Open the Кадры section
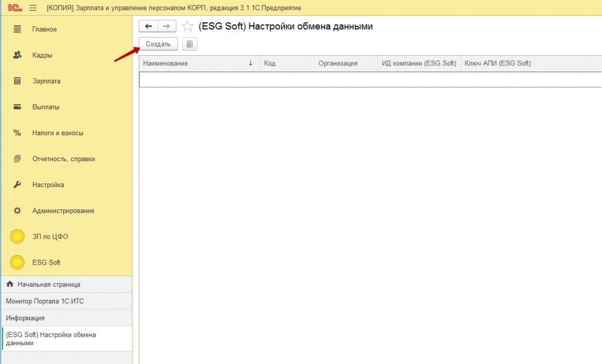The height and width of the screenshot is (364, 602). pos(42,55)
